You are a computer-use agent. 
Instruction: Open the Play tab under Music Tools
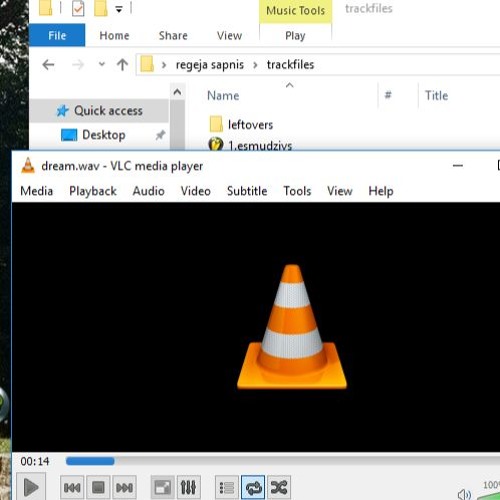point(295,35)
